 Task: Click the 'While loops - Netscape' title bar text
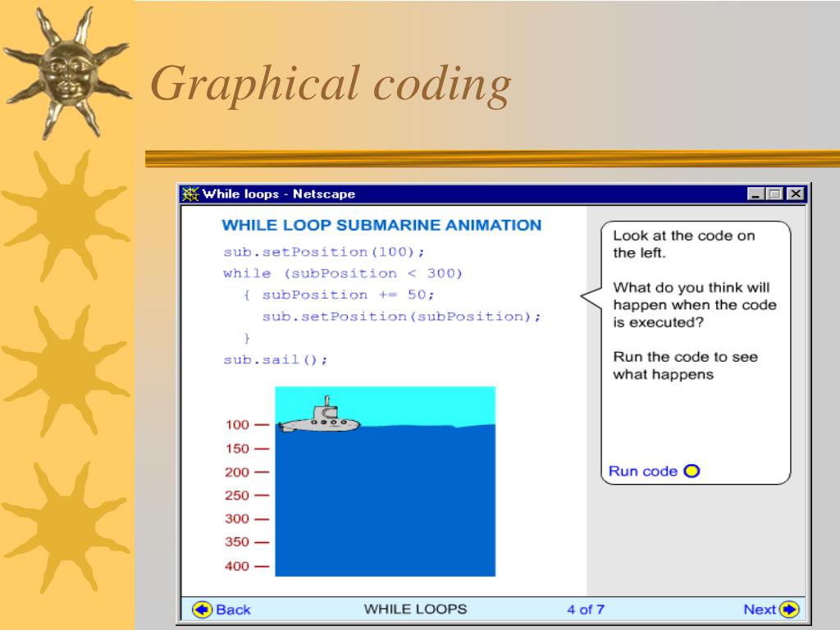(279, 194)
